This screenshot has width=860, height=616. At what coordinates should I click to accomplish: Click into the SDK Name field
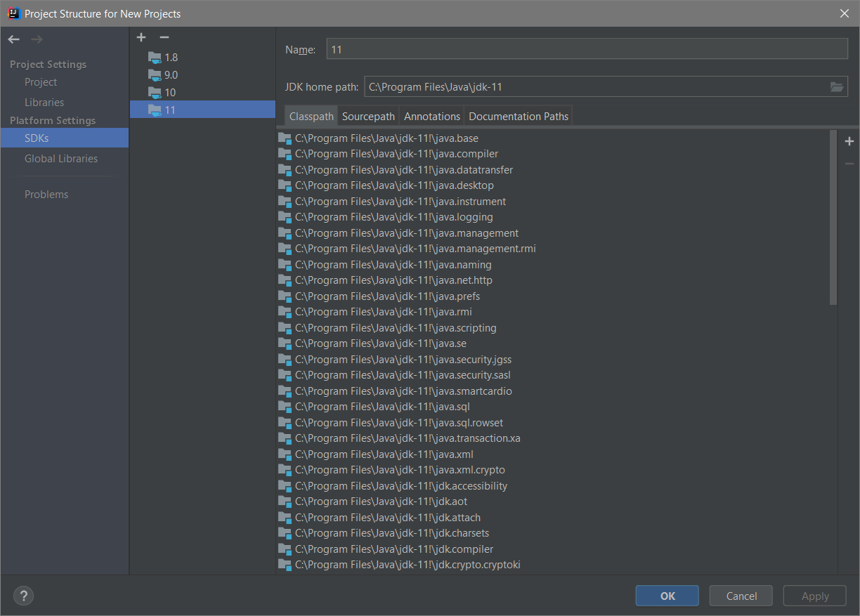[587, 49]
